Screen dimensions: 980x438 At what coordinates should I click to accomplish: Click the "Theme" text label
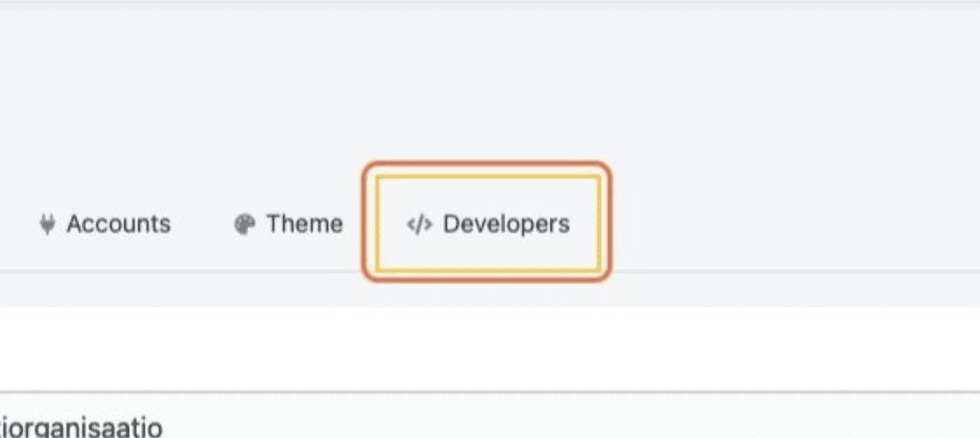pyautogui.click(x=305, y=224)
